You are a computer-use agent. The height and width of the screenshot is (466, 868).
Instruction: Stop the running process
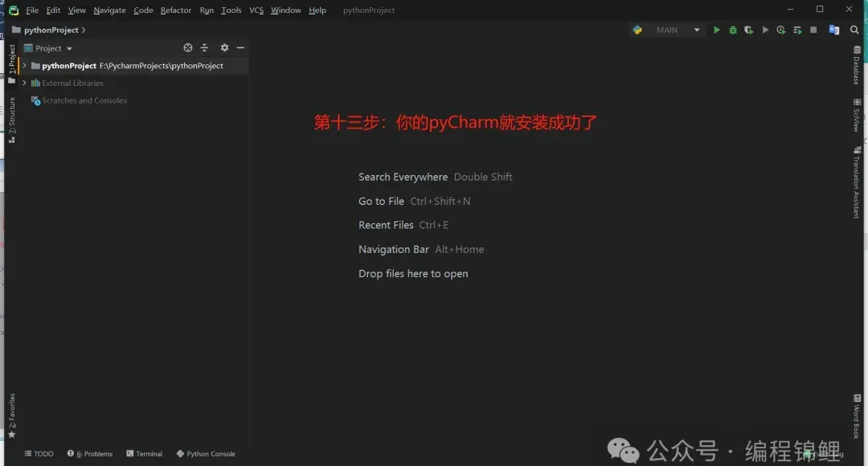[813, 30]
